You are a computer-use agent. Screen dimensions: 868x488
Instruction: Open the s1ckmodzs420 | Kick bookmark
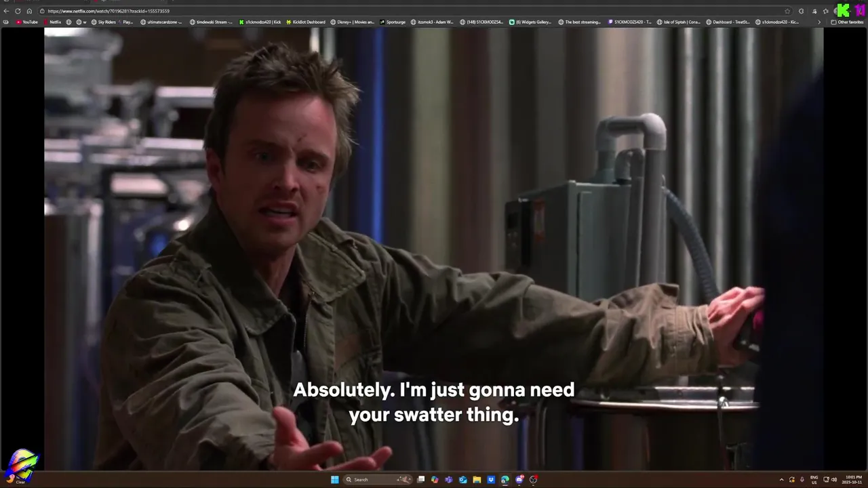click(x=260, y=22)
